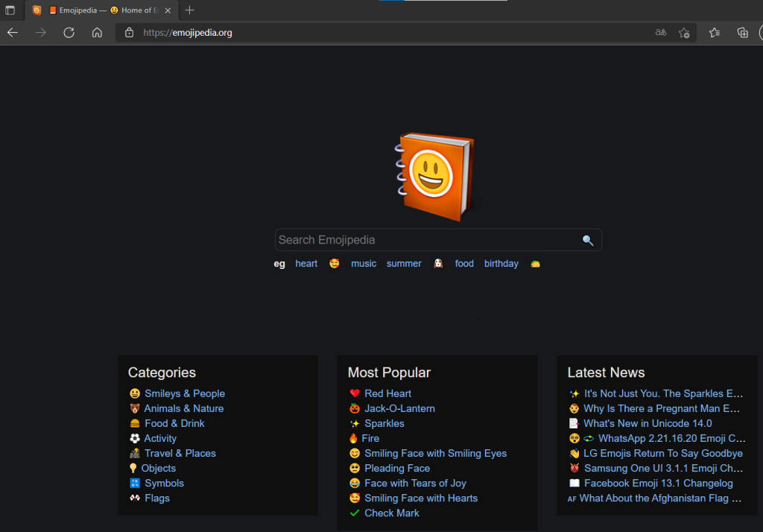Click the bear icon beside Animals & Nature
Image resolution: width=763 pixels, height=532 pixels.
coord(135,408)
